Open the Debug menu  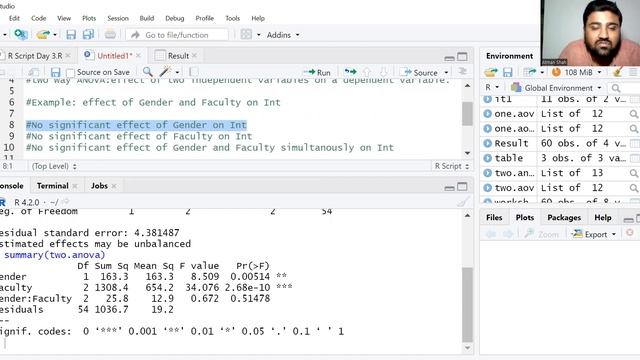174,18
